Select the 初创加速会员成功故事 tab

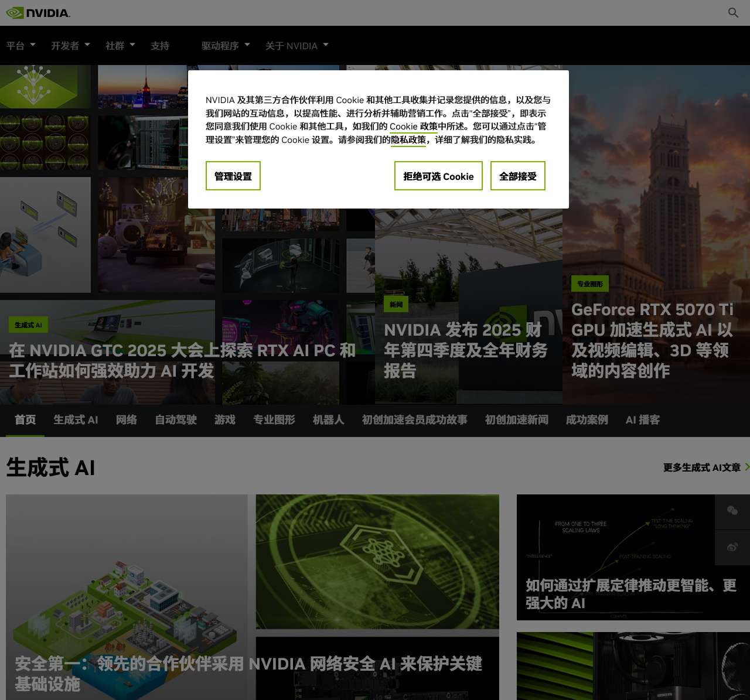(415, 420)
